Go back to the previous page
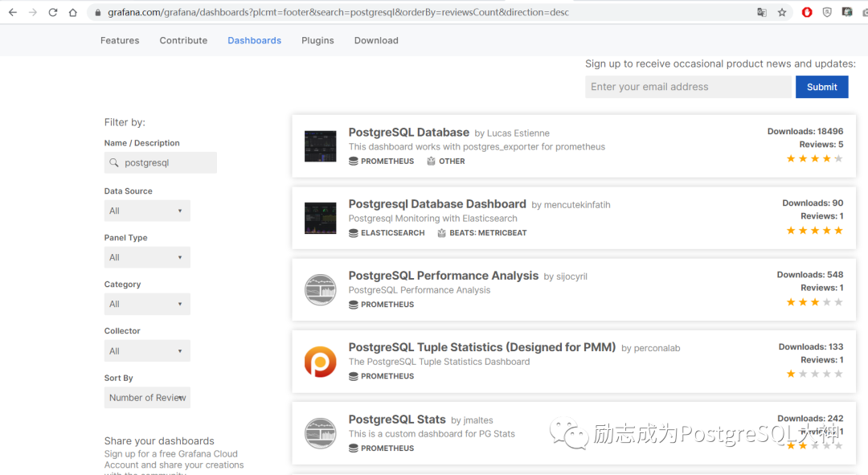The width and height of the screenshot is (868, 475). [12, 12]
